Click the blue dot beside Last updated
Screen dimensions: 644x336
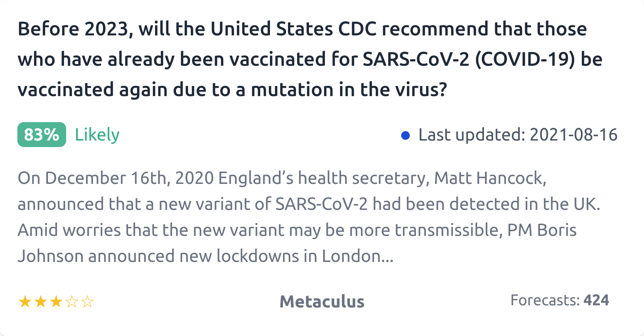405,135
